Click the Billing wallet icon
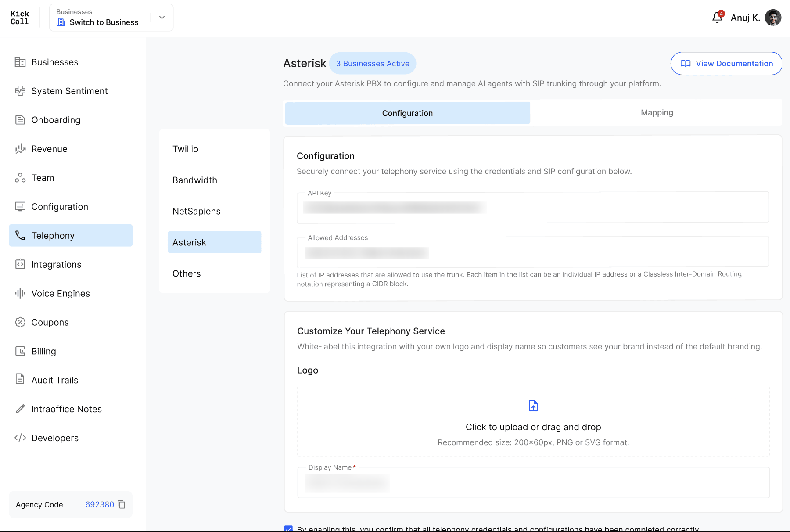790x532 pixels. [20, 351]
